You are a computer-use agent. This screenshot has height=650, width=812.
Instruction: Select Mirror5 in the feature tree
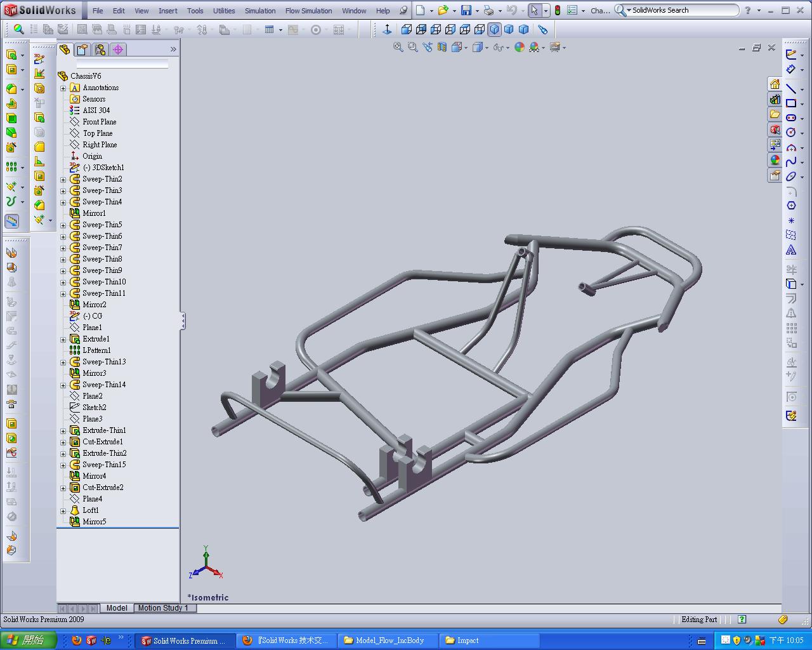(x=94, y=522)
